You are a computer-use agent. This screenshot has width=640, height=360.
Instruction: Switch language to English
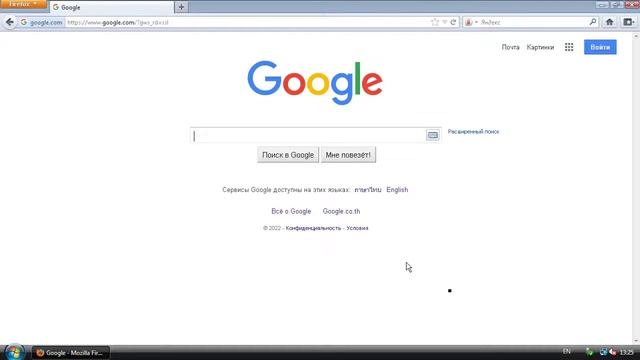coord(397,190)
